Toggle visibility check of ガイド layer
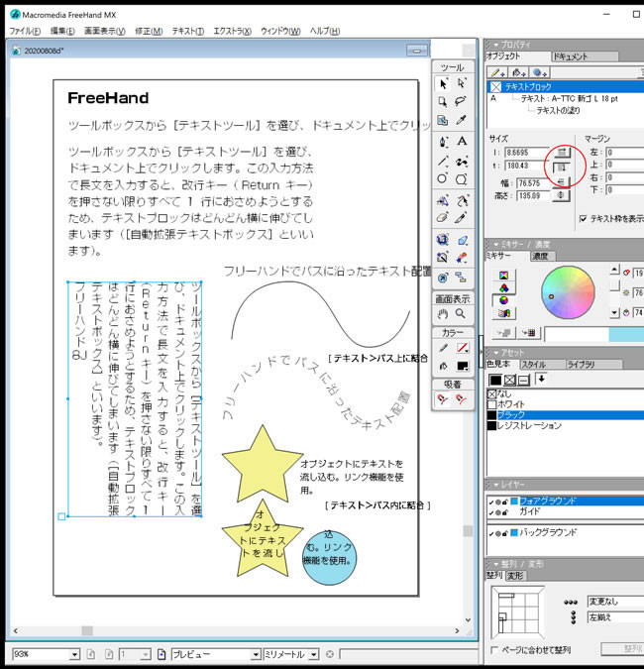Viewport: 644px width, 669px height. [x=490, y=512]
